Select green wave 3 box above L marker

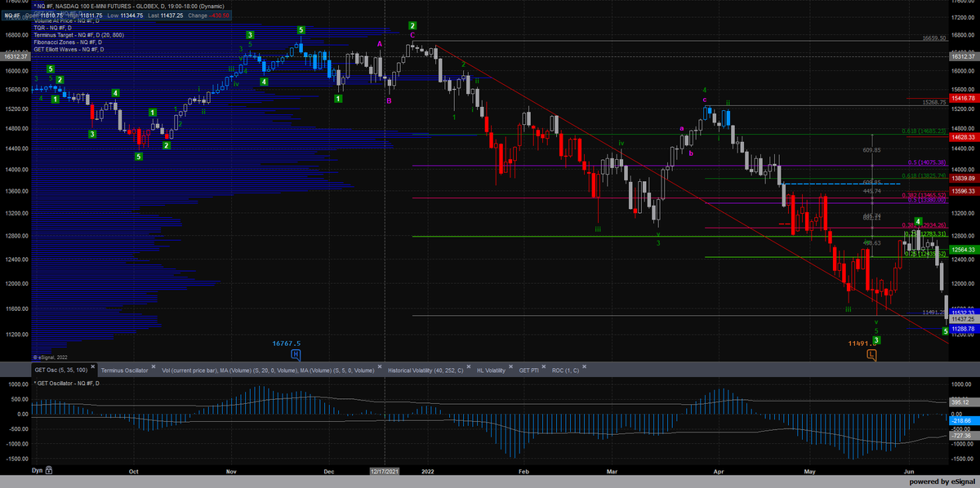pos(876,339)
